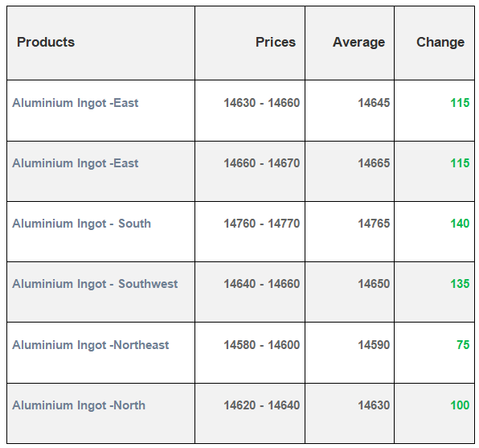This screenshot has width=479, height=448.
Task: Click the average value 14765
Action: pyautogui.click(x=374, y=224)
